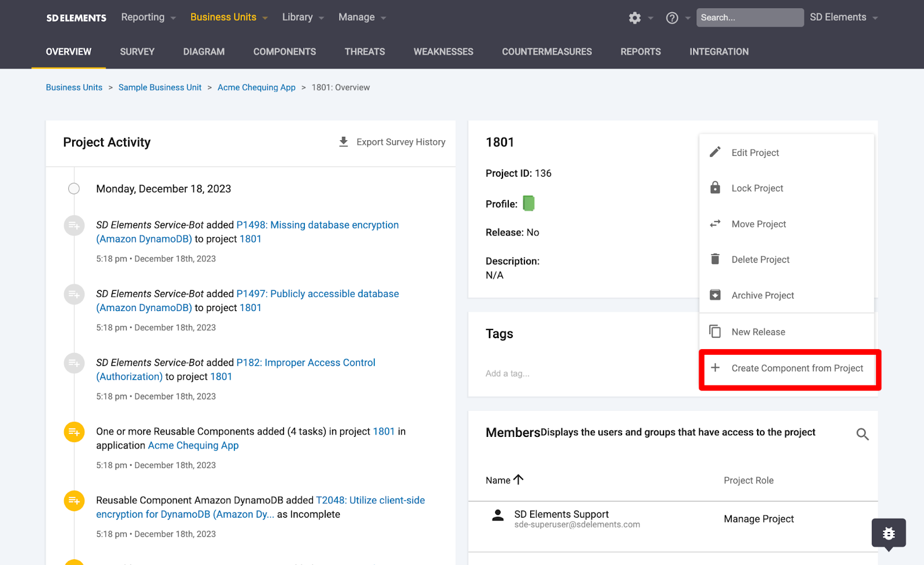
Task: Switch to the THREATS tab
Action: click(365, 52)
